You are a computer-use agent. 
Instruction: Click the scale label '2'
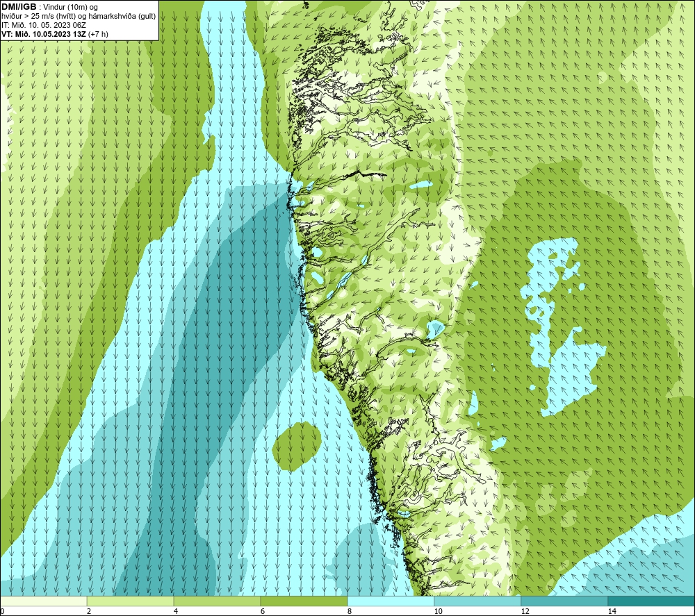pyautogui.click(x=89, y=612)
